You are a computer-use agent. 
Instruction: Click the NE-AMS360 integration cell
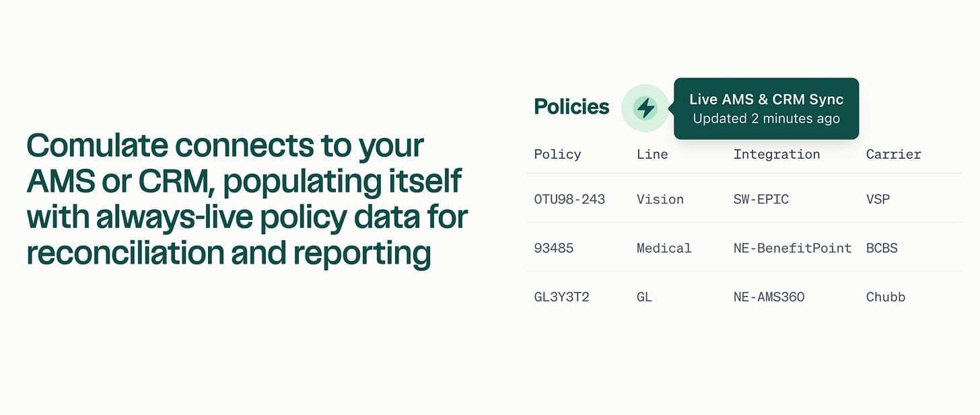[x=769, y=297]
